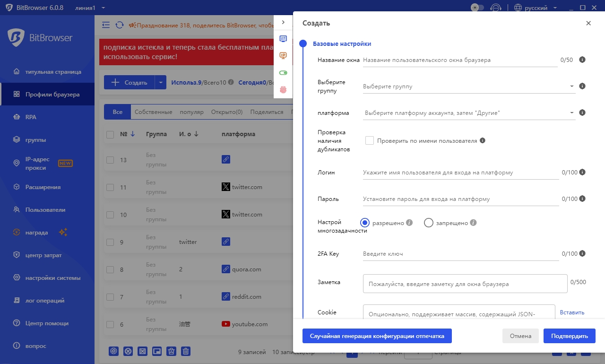Image resolution: width=605 pixels, height=364 pixels.
Task: Tick checkbox for profile row 13
Action: 110,160
